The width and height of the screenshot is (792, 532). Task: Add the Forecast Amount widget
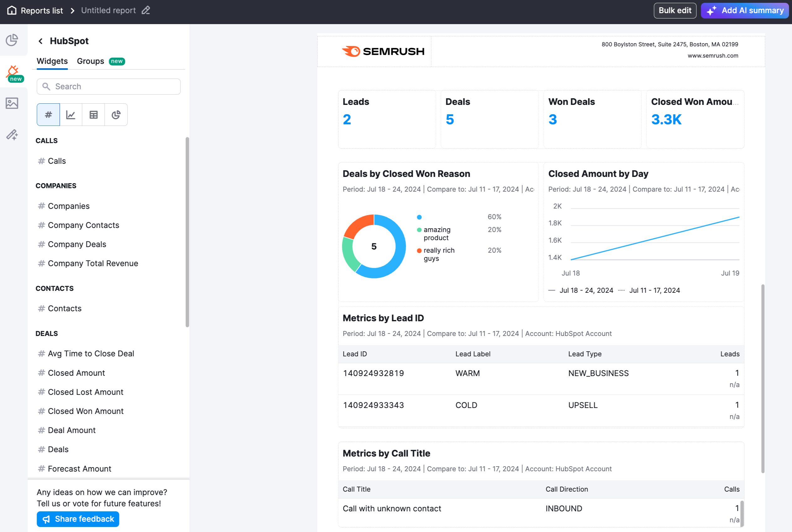click(79, 468)
